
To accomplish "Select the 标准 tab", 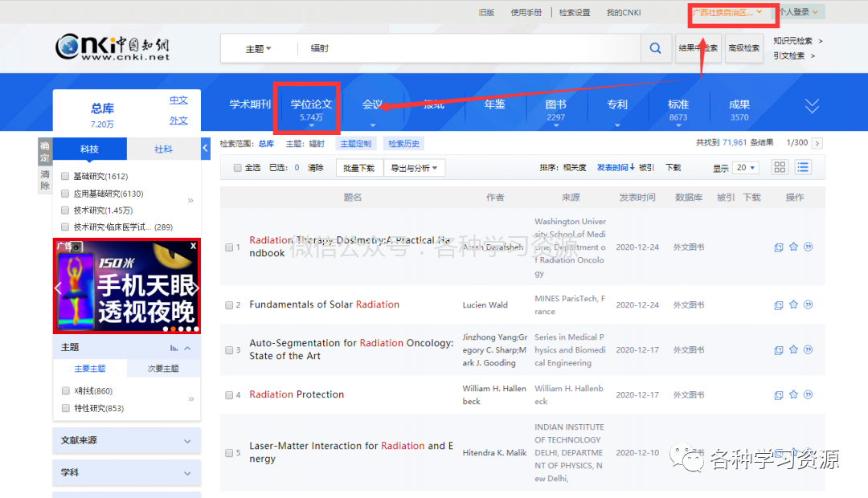I will 678,109.
